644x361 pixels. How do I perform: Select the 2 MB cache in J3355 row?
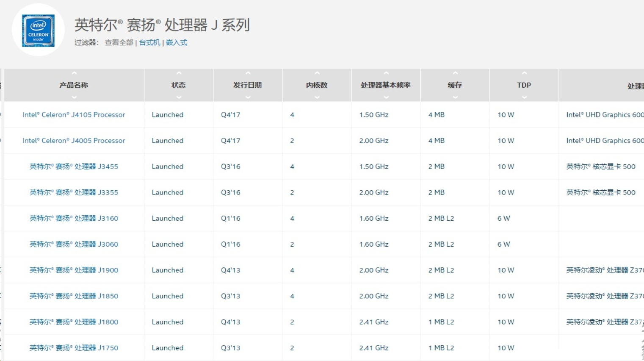tap(436, 192)
